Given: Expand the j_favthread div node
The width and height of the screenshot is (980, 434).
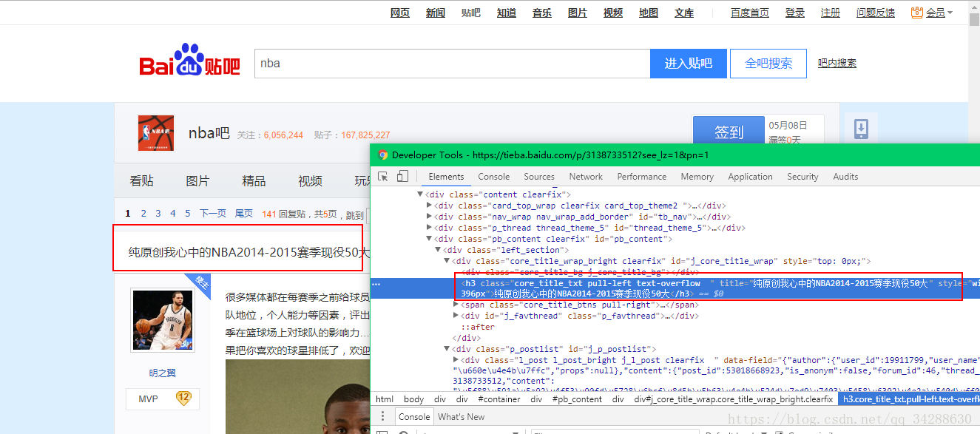Looking at the screenshot, I should tap(456, 316).
